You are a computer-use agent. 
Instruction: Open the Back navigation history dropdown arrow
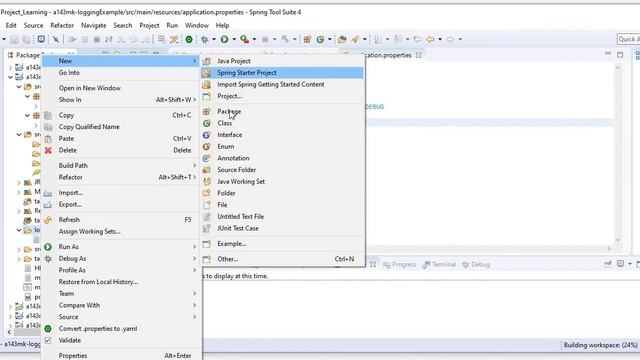(440, 39)
